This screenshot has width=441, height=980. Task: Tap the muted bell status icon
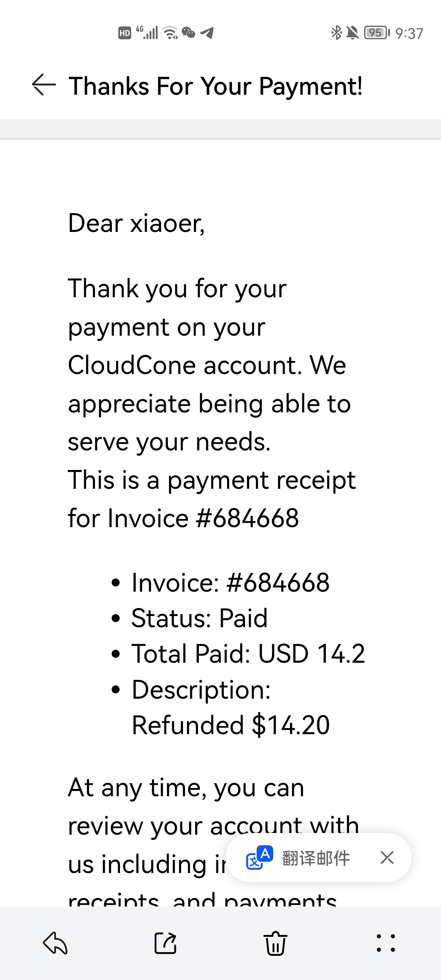coord(352,33)
